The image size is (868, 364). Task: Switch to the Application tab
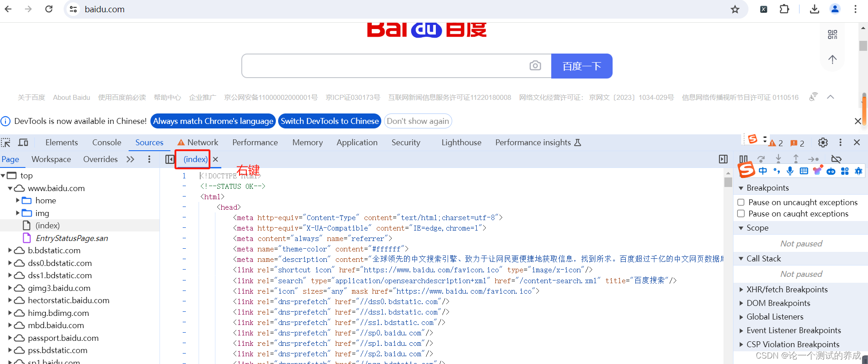[x=357, y=143]
